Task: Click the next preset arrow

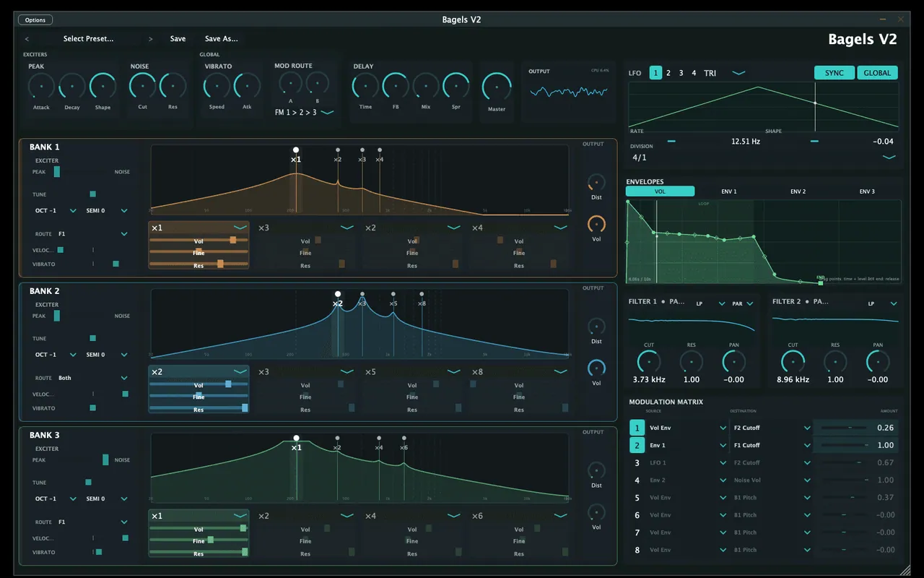Action: click(x=151, y=39)
